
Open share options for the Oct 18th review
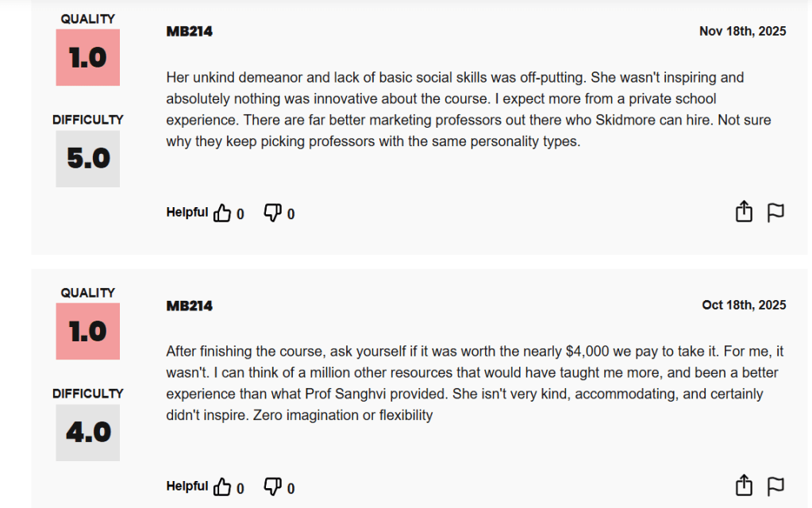pyautogui.click(x=744, y=486)
